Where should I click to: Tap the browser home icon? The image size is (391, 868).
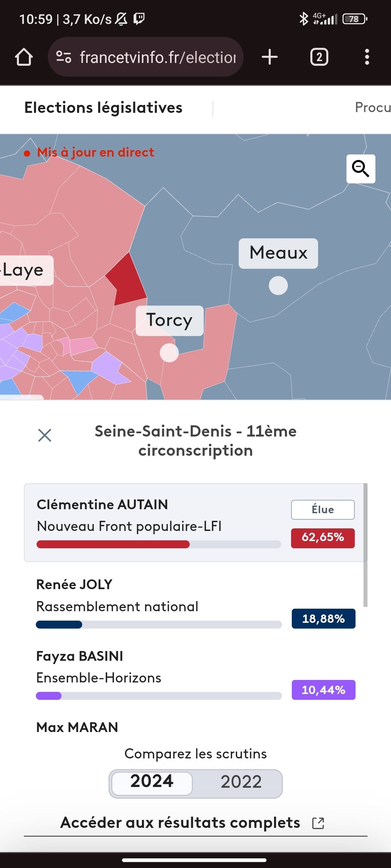pos(24,57)
